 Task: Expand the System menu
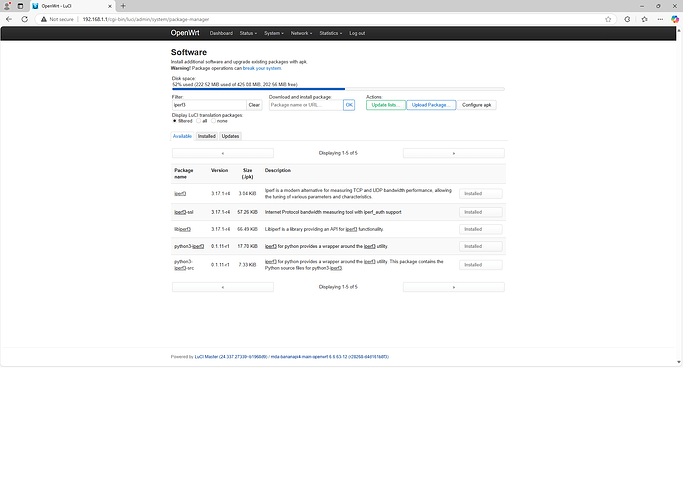click(x=274, y=33)
